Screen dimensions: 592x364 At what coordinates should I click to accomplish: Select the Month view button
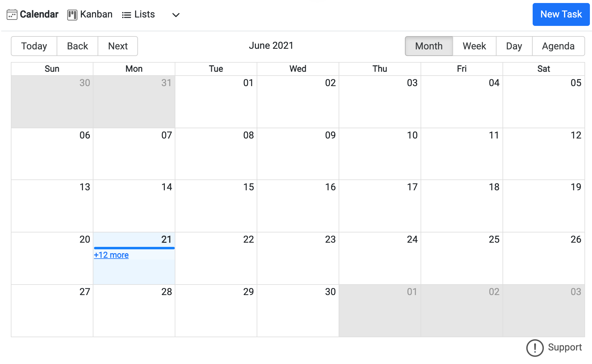coord(428,46)
